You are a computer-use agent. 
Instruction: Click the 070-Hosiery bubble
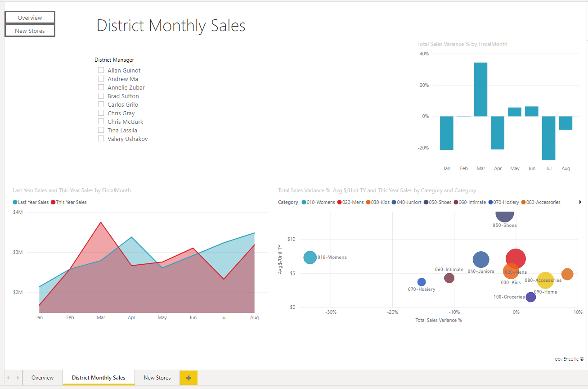[x=422, y=282]
